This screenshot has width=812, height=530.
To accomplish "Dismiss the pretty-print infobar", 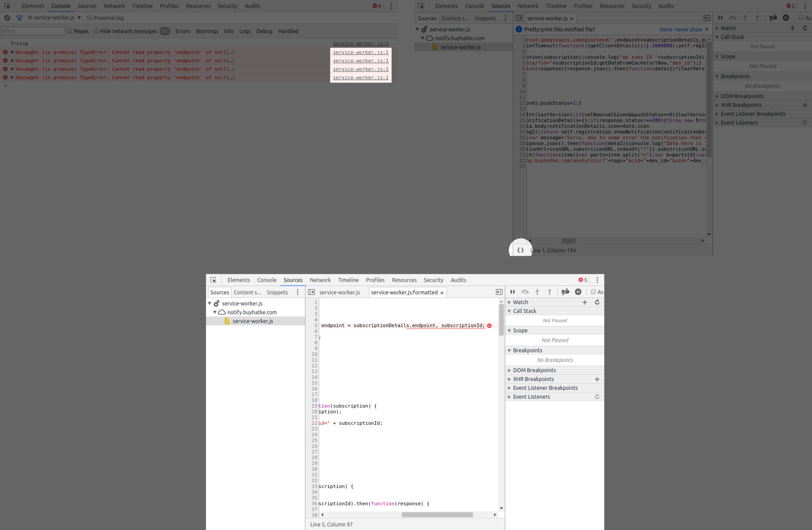I will click(707, 29).
